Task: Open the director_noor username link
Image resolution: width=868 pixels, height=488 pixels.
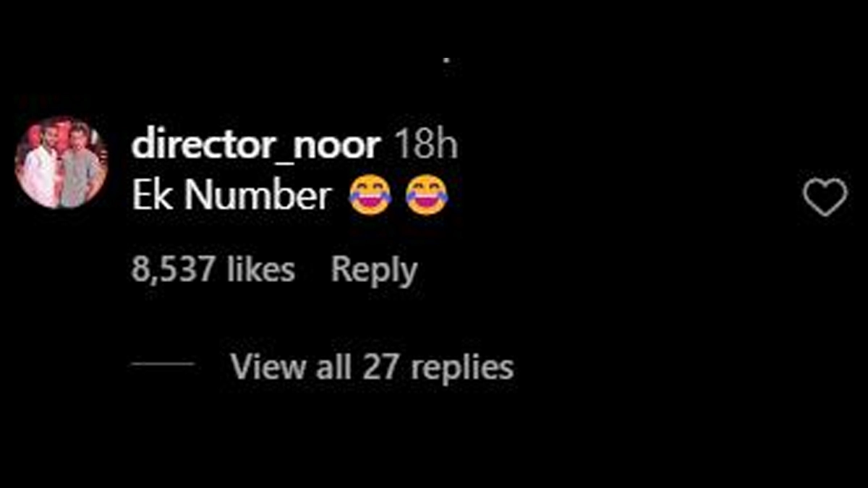Action: tap(256, 147)
